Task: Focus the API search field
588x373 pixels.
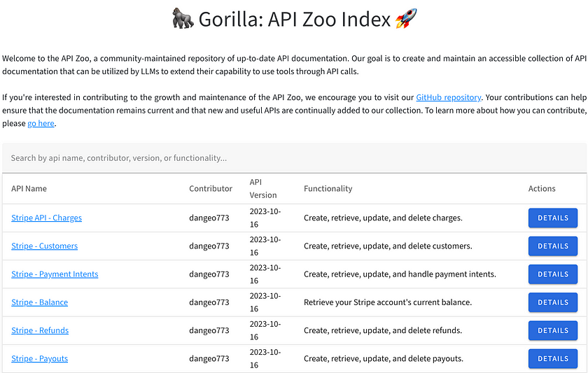Action: coord(295,158)
